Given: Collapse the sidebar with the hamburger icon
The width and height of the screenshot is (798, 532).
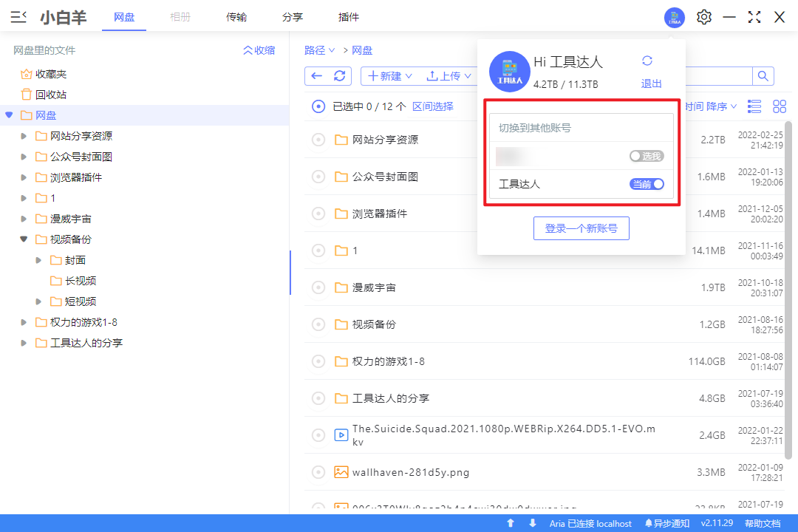Looking at the screenshot, I should (19, 17).
